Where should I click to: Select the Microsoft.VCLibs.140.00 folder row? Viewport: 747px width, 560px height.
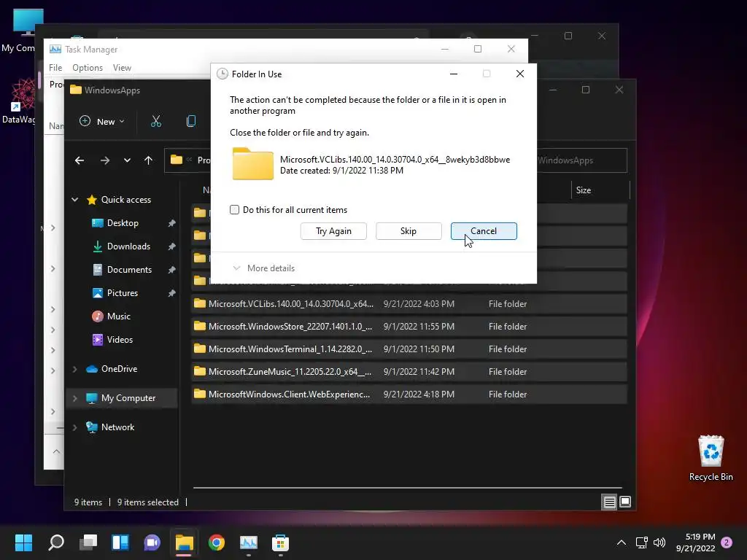tap(409, 304)
